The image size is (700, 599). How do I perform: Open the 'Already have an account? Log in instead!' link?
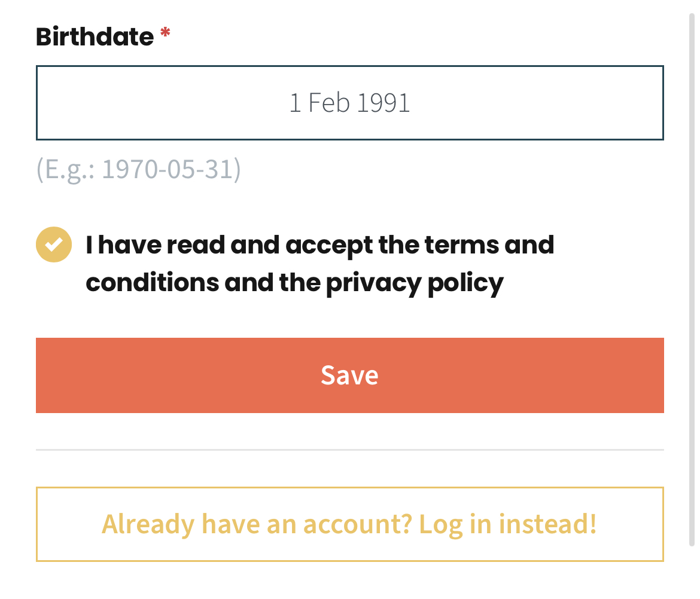tap(349, 524)
